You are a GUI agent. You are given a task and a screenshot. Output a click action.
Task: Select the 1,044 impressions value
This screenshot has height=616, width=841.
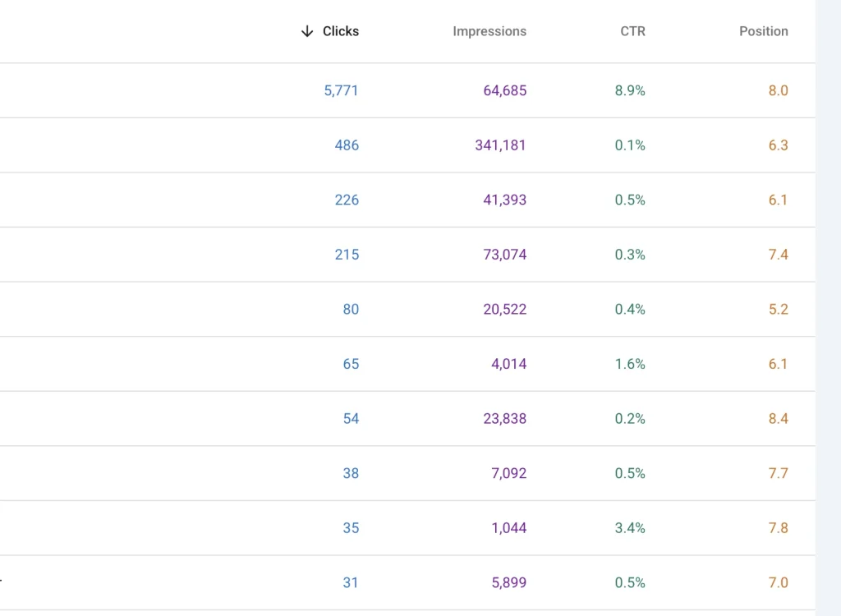point(508,528)
